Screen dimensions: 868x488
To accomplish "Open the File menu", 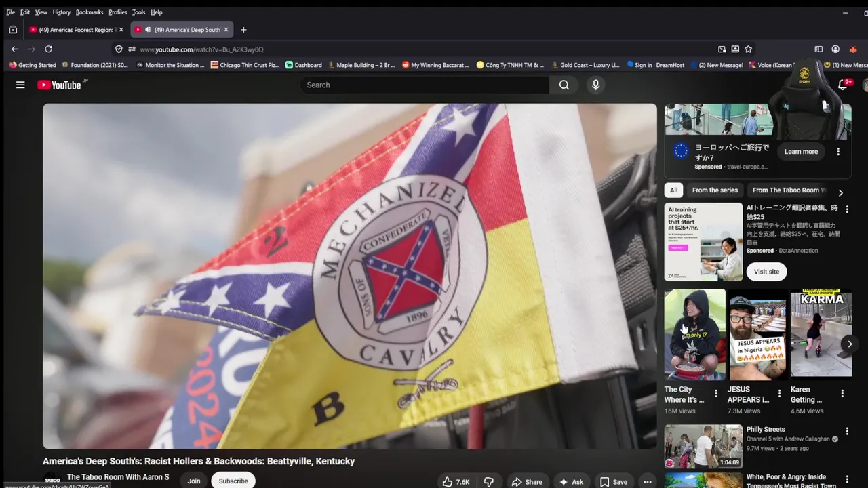I will (10, 12).
